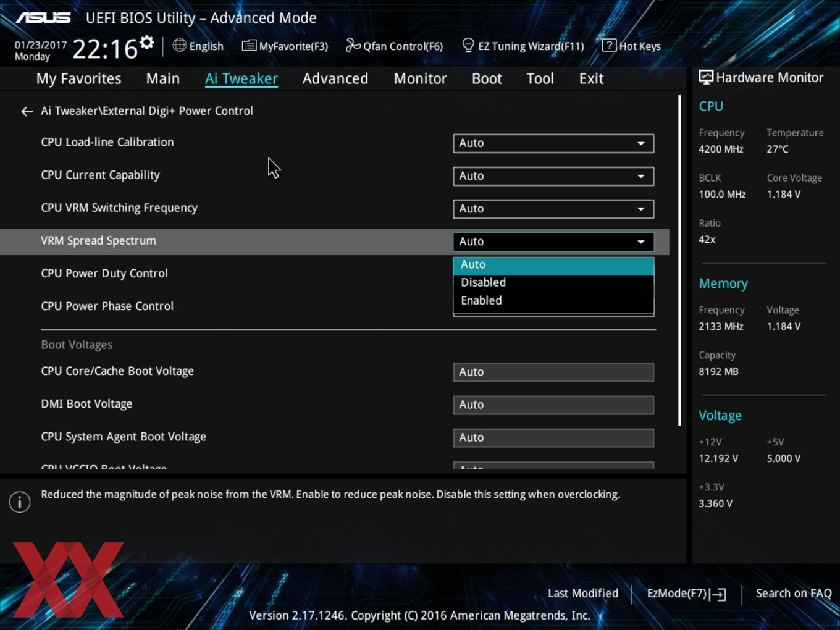Select CPU Current Capability label
The image size is (840, 630).
pos(100,175)
